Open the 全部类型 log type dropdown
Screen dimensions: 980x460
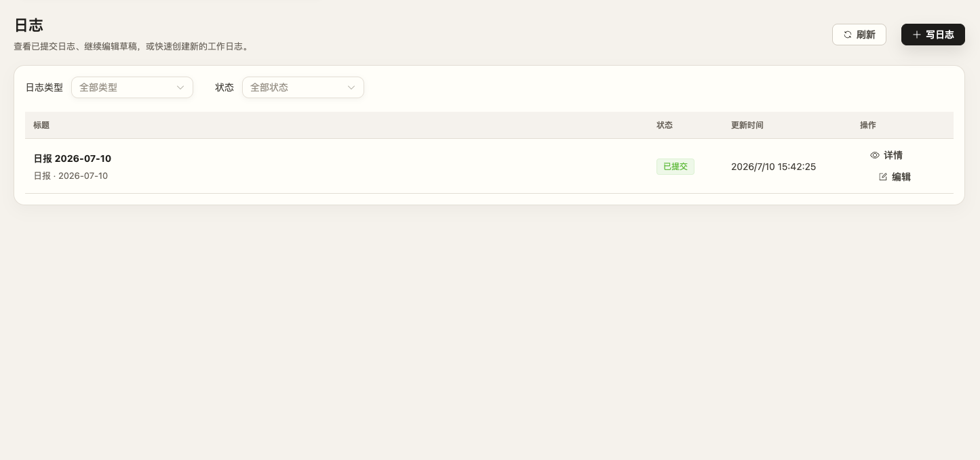(x=132, y=87)
